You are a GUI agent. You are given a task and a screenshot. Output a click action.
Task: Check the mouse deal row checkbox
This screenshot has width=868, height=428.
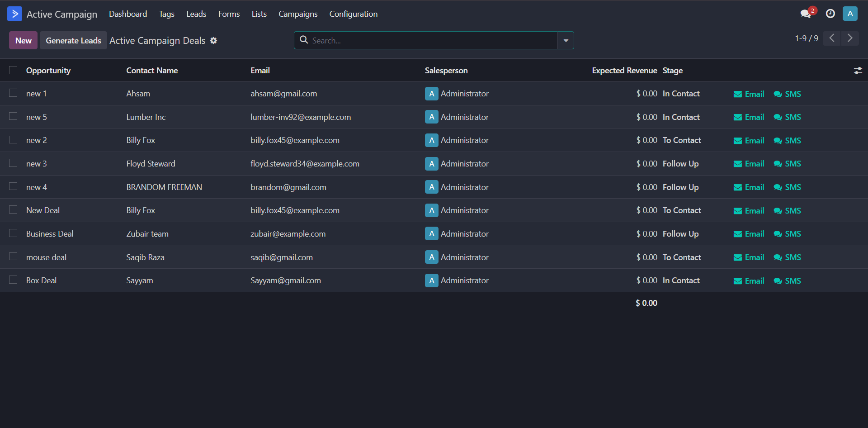point(13,257)
